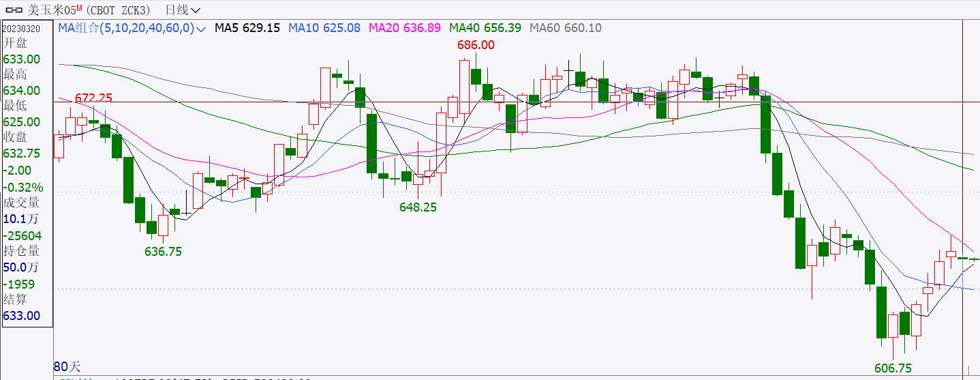Click the 648.25 low price marker
Viewport: 980px width, 380px height.
point(418,207)
